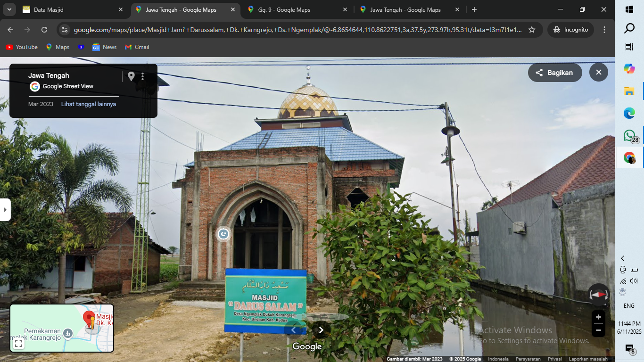Open Street View card three-dot options

click(x=142, y=76)
